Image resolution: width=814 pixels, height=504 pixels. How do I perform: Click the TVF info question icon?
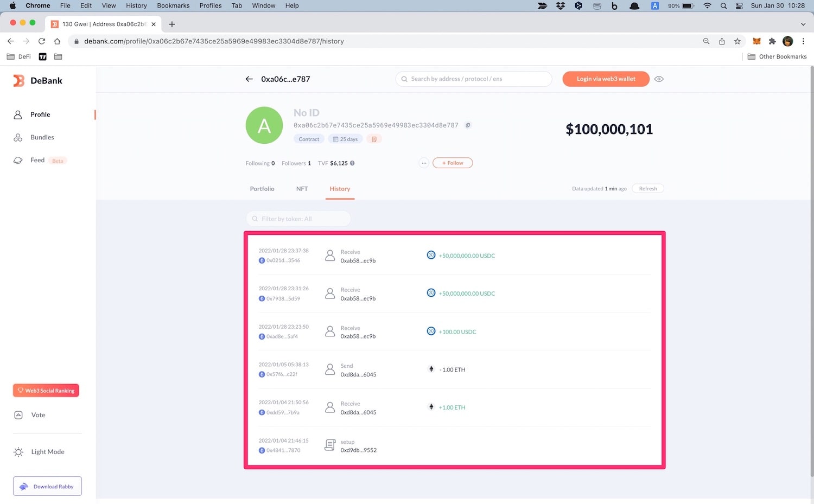pyautogui.click(x=352, y=163)
